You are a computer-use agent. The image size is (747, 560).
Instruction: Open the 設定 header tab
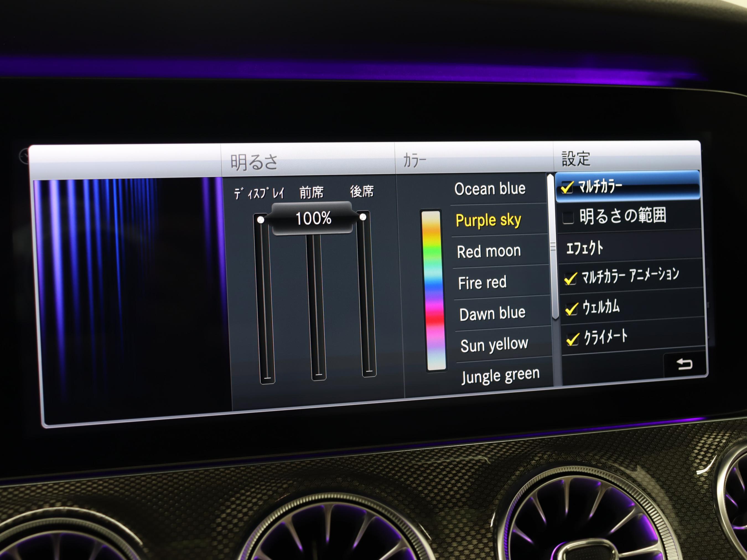point(576,159)
